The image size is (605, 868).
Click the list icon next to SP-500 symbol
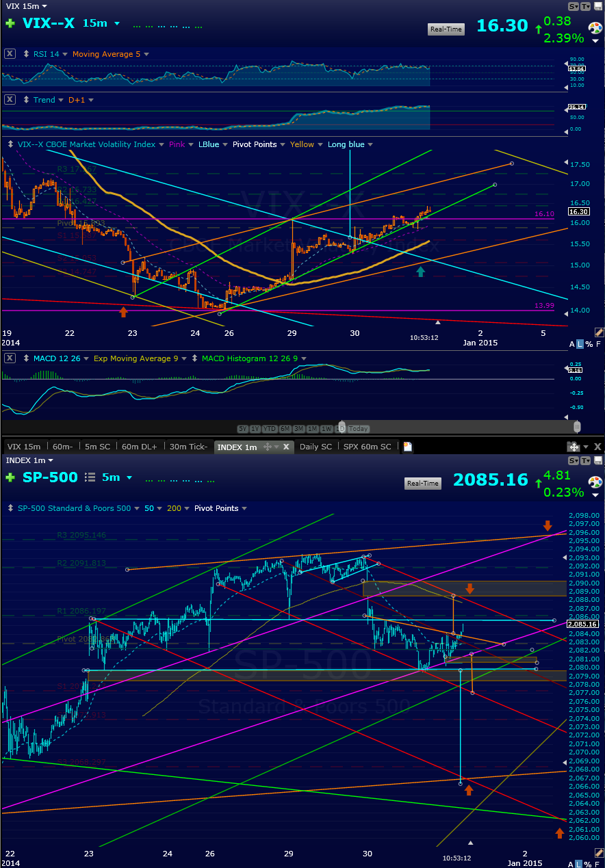[90, 477]
